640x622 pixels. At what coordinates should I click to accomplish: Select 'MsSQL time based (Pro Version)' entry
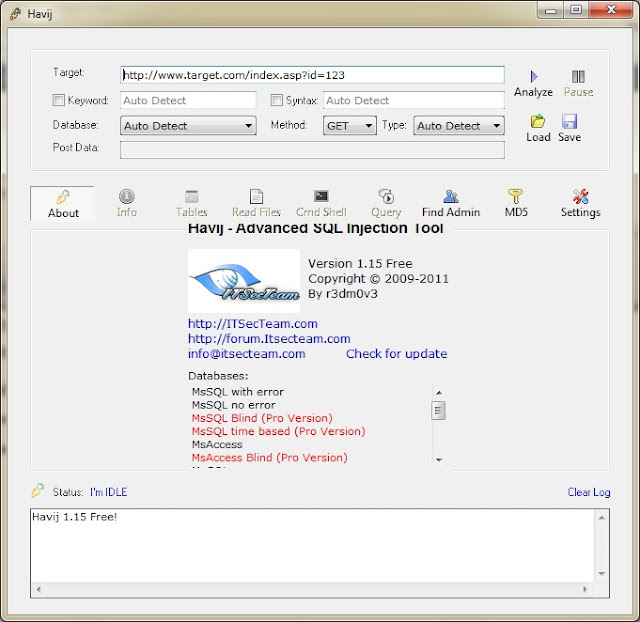pyautogui.click(x=278, y=431)
